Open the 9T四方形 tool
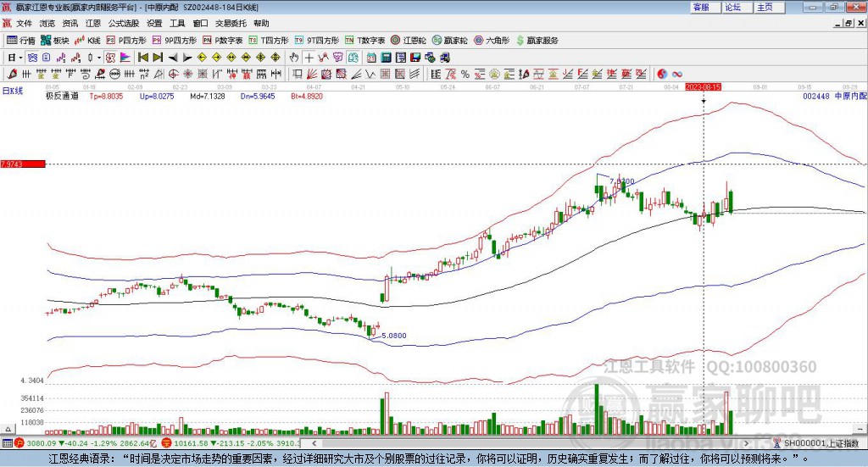The width and height of the screenshot is (868, 467). click(317, 41)
